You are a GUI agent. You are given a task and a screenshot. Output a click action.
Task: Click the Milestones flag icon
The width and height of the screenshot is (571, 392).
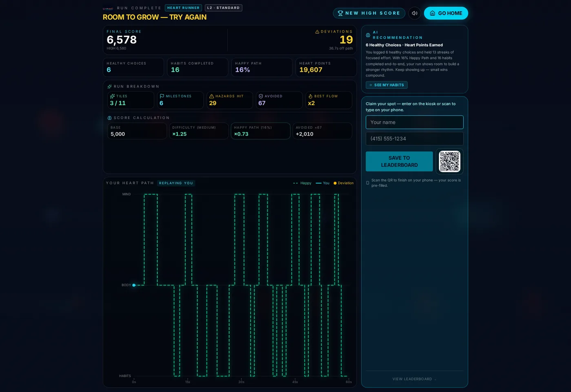pos(162,96)
